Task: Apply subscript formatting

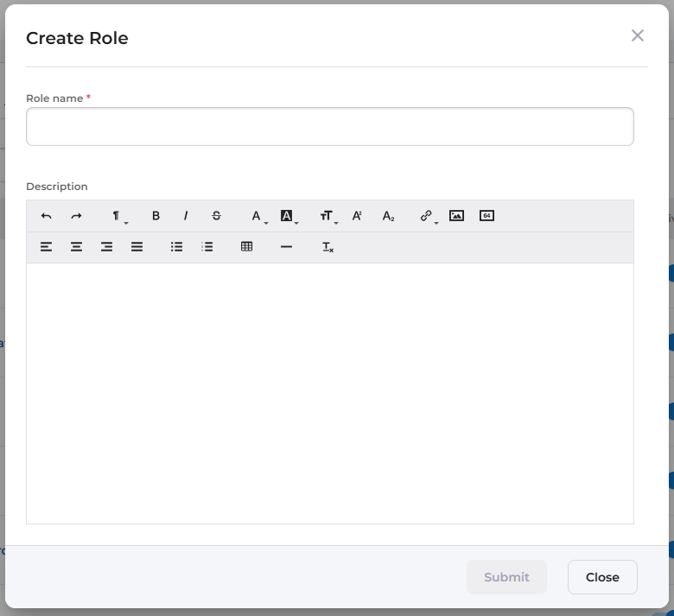Action: pyautogui.click(x=388, y=216)
